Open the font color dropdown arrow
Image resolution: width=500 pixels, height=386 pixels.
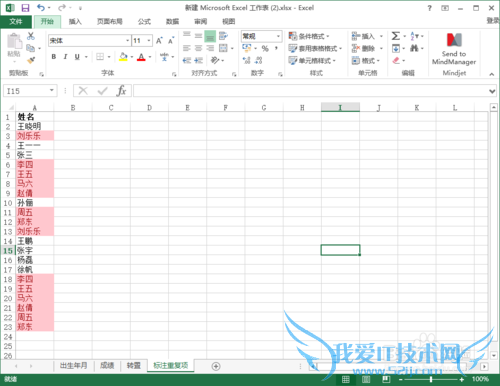click(150, 57)
